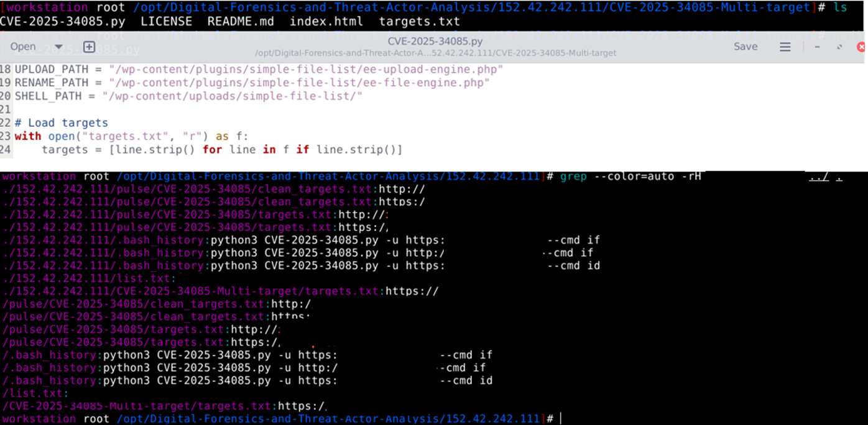Minimize the gedit editor window
Viewport: 868px width, 425px height.
817,47
